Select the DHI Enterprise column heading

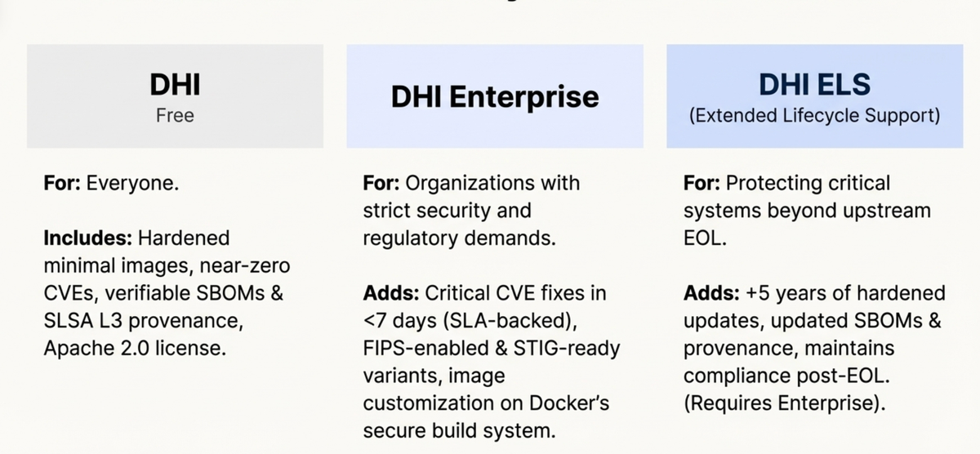tap(494, 96)
